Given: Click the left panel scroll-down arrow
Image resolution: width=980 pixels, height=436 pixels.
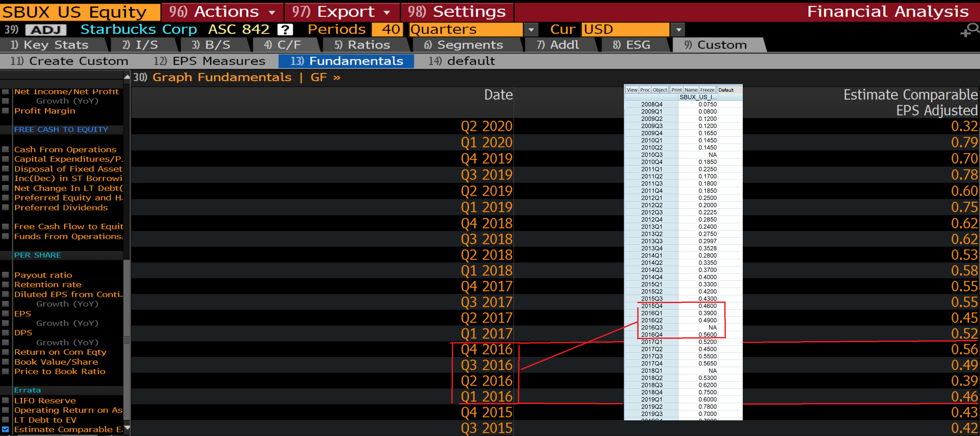Looking at the screenshot, I should point(127,428).
